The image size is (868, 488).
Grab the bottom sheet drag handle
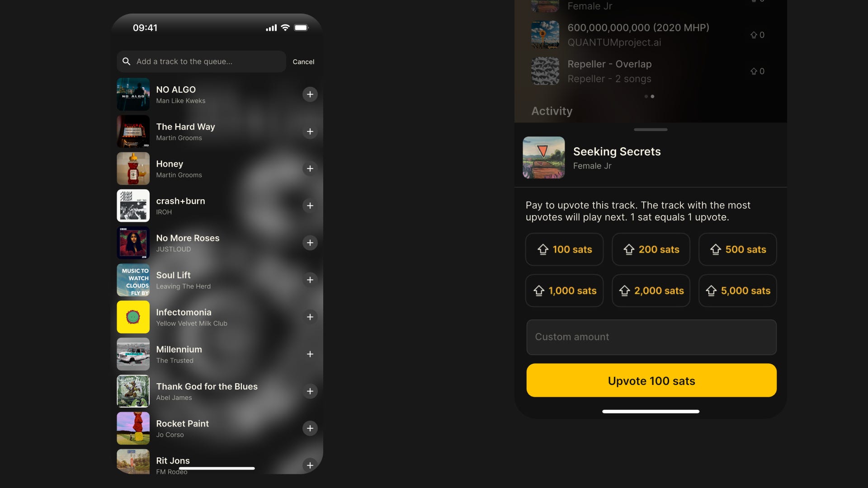[651, 130]
